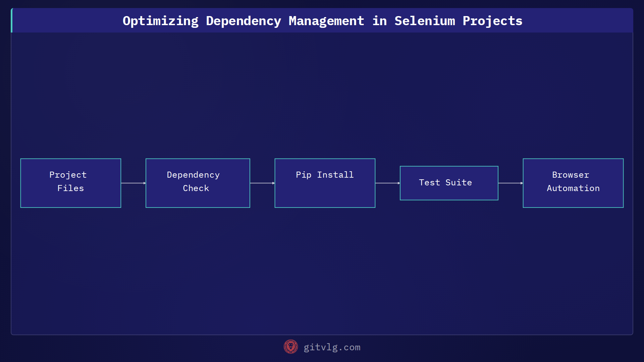The width and height of the screenshot is (644, 362).
Task: Click the title 'Optimizing Dependency Management in Selenium Projects'
Action: coord(322,21)
